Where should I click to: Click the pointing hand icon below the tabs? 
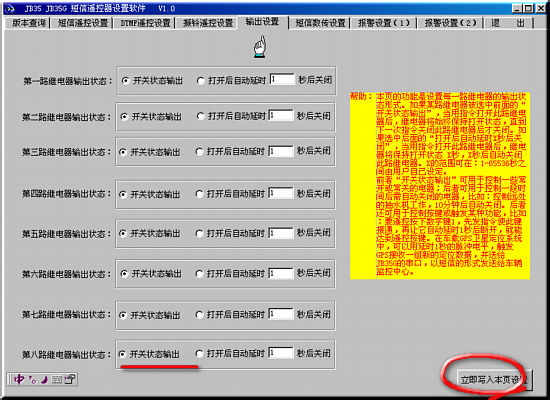(260, 47)
